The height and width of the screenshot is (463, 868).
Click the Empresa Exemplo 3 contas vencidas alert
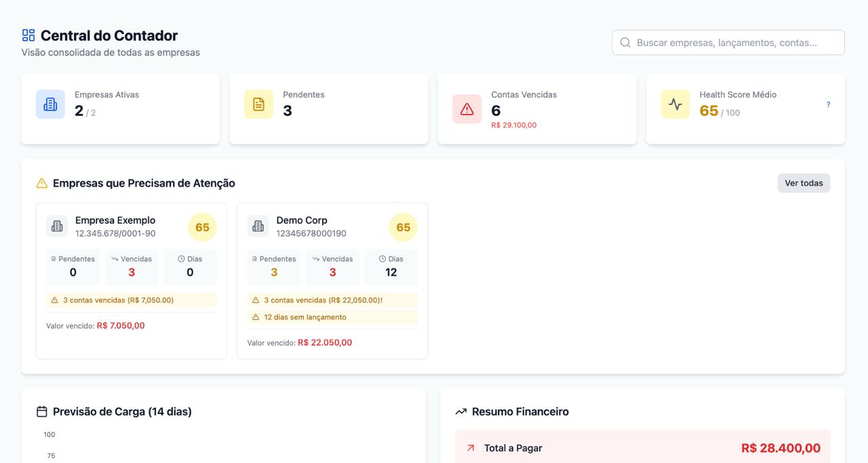(131, 300)
